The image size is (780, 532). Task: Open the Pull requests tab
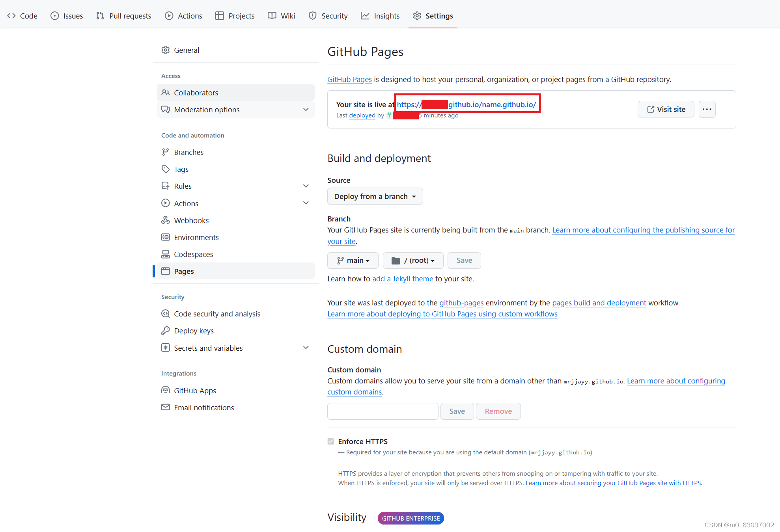coord(124,16)
